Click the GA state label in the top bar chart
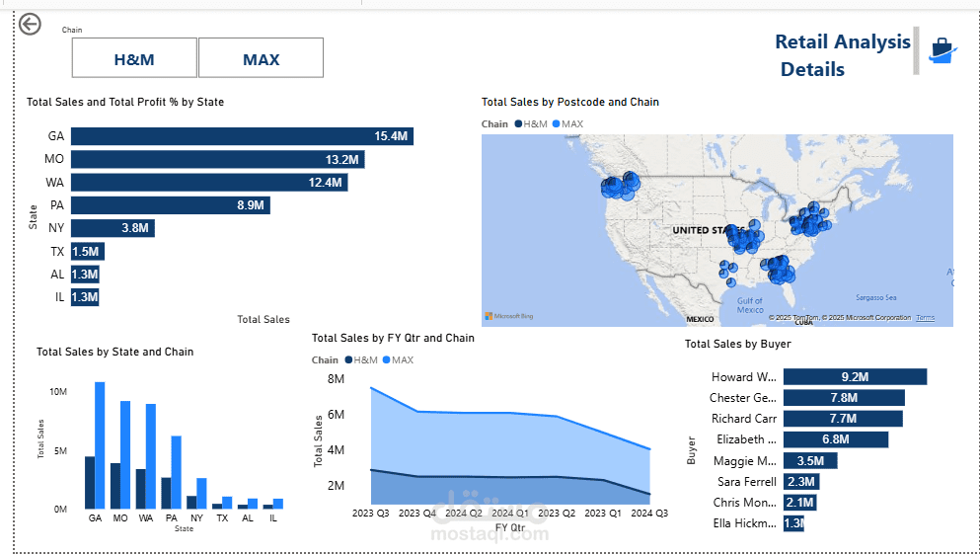Screen dimensions: 980x555 pyautogui.click(x=55, y=136)
